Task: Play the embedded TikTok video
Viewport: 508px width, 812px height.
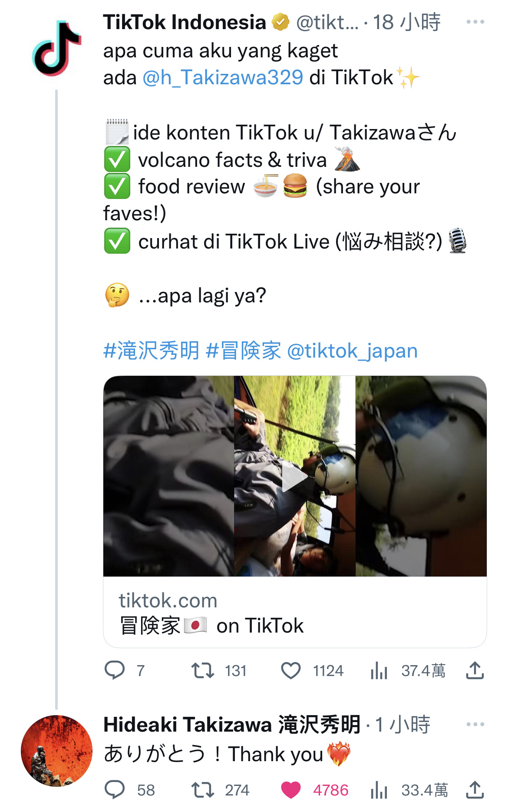Action: [295, 476]
